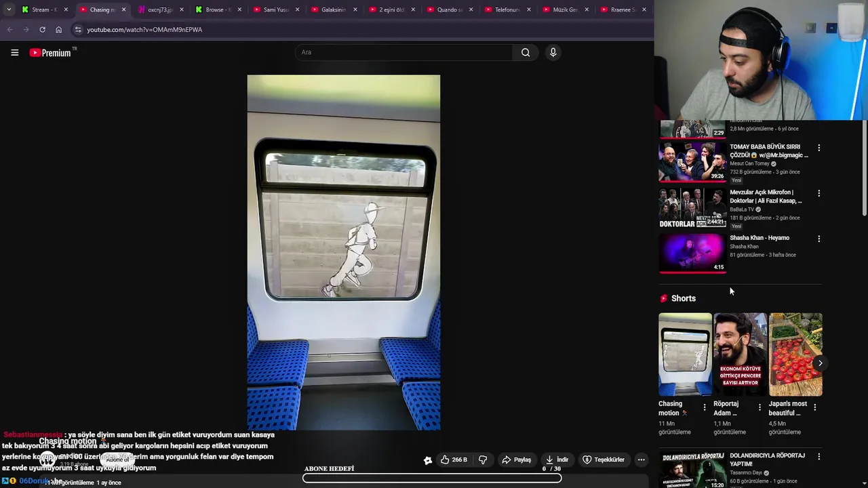Close the Müzik Gen tab
Image resolution: width=868 pixels, height=488 pixels.
coord(586,9)
